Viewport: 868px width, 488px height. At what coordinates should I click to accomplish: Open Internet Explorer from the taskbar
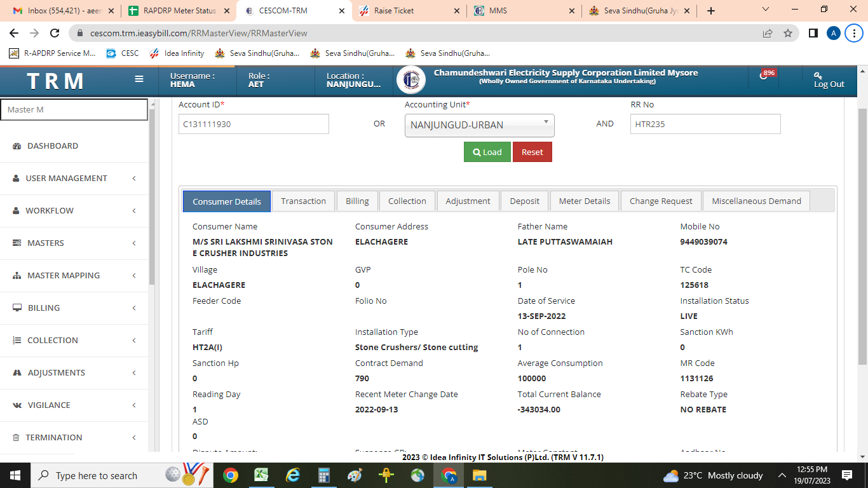coord(292,475)
